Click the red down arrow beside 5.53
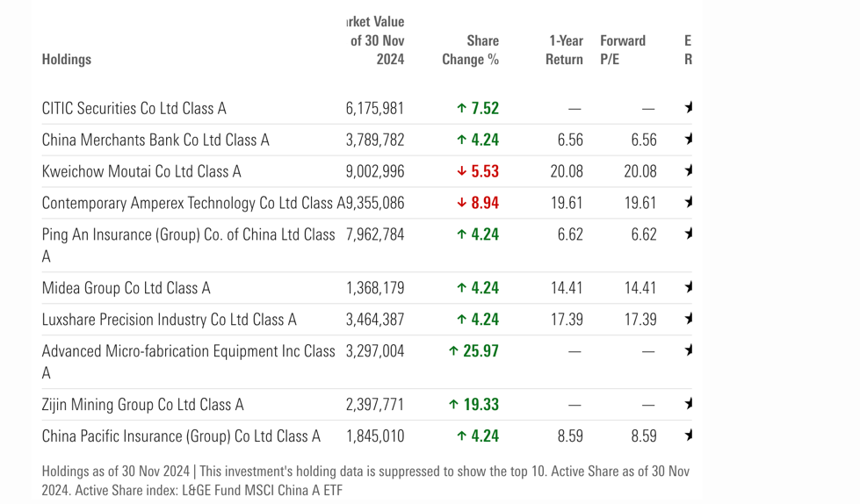 [x=462, y=172]
